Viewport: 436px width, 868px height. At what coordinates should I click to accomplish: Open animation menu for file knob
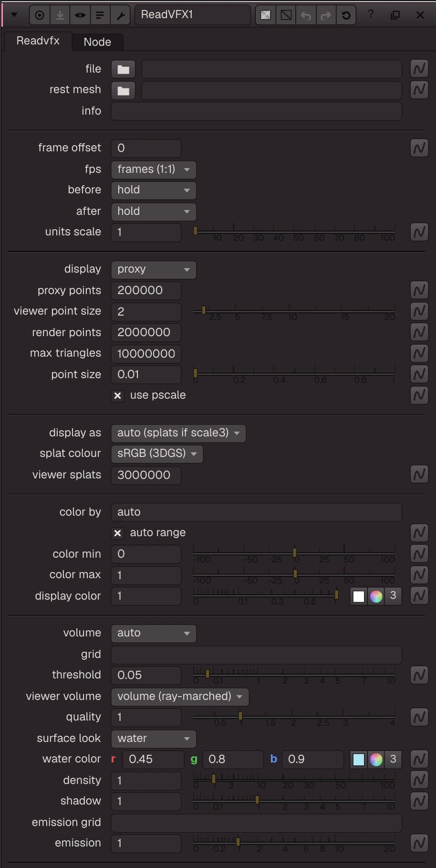pos(419,69)
